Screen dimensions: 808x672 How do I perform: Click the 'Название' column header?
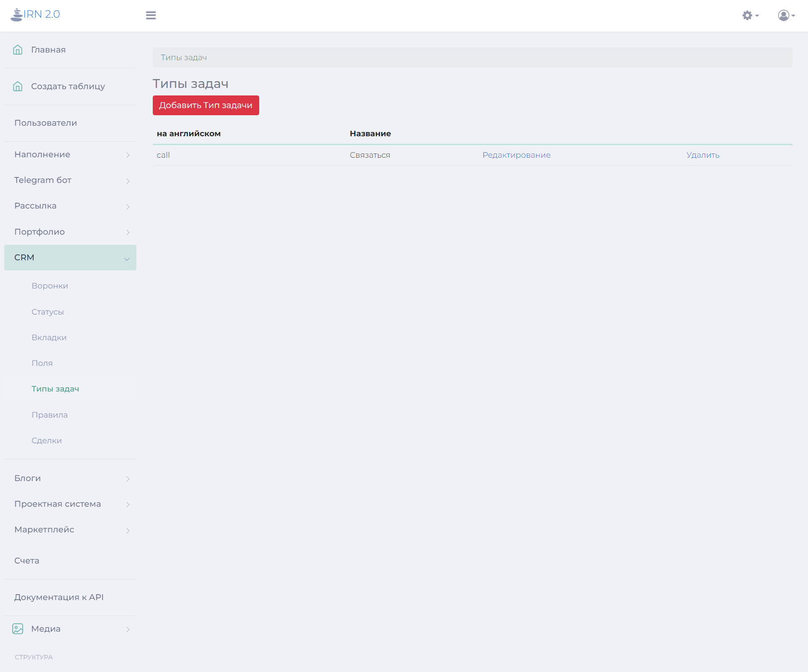pyautogui.click(x=370, y=133)
